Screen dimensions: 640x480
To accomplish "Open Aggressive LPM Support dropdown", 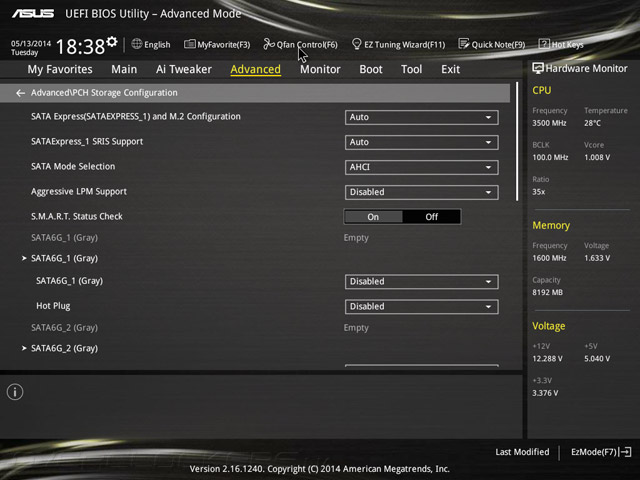I will pos(421,192).
